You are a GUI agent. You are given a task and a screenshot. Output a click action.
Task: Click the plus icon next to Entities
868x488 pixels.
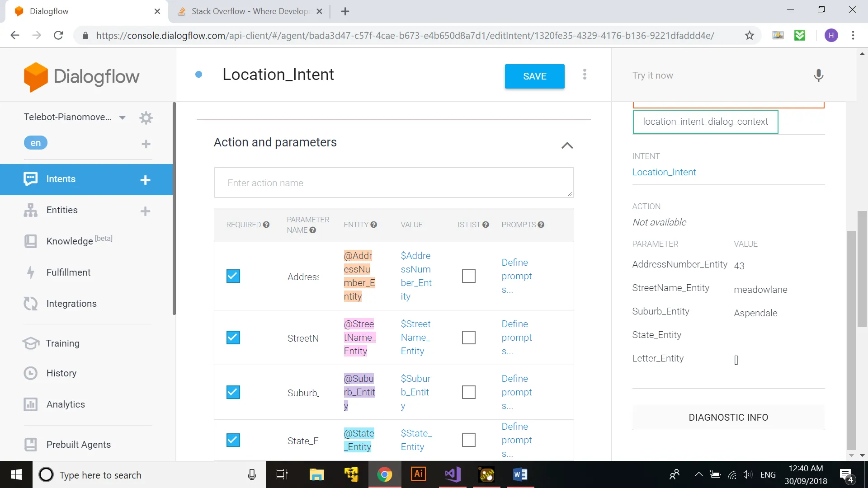(145, 211)
